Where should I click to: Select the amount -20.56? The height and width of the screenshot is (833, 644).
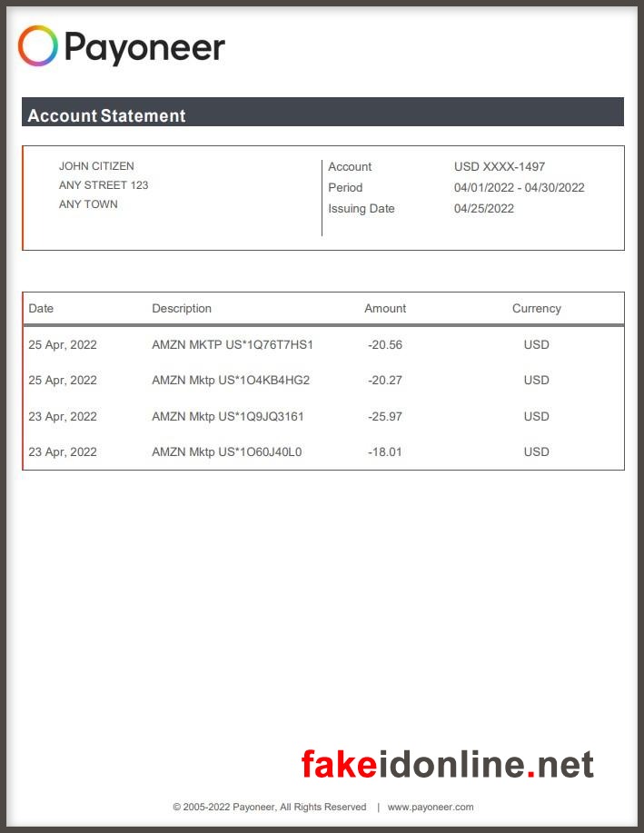click(x=385, y=345)
